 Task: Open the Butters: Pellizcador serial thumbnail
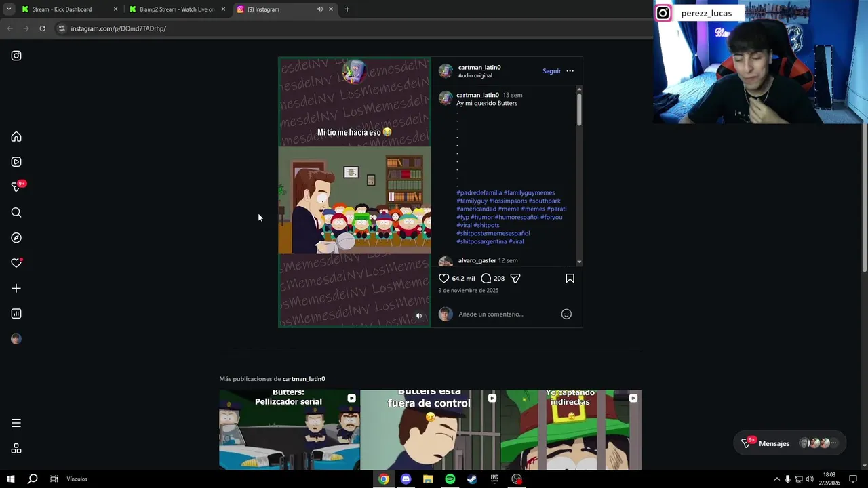tap(290, 430)
